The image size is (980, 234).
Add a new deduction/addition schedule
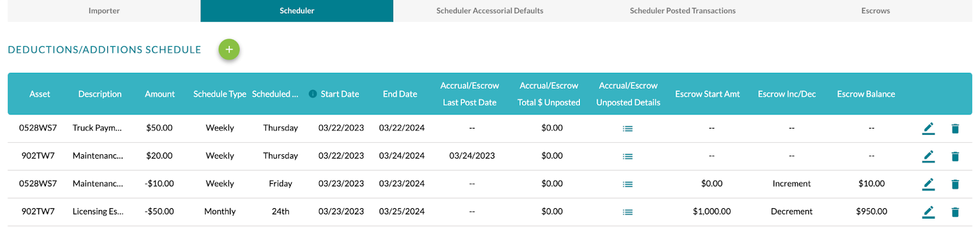click(x=229, y=50)
